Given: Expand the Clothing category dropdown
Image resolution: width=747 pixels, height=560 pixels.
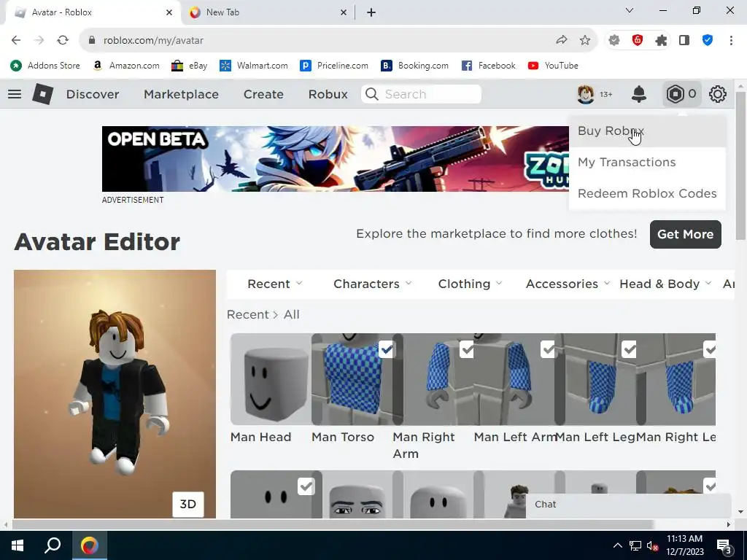Looking at the screenshot, I should 471,284.
